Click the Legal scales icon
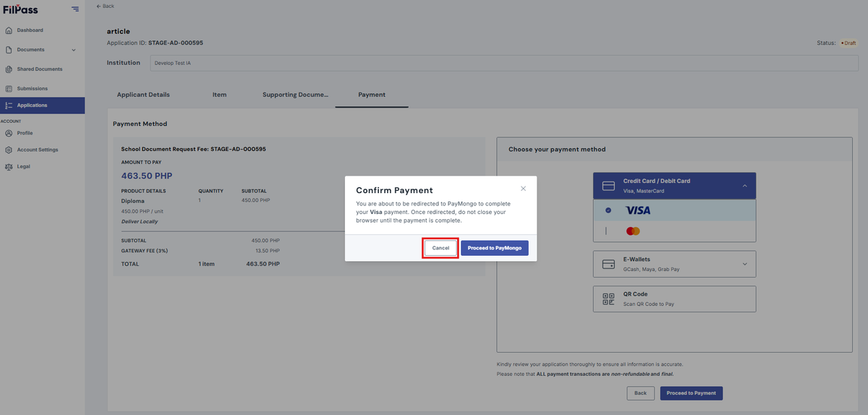 (x=9, y=166)
